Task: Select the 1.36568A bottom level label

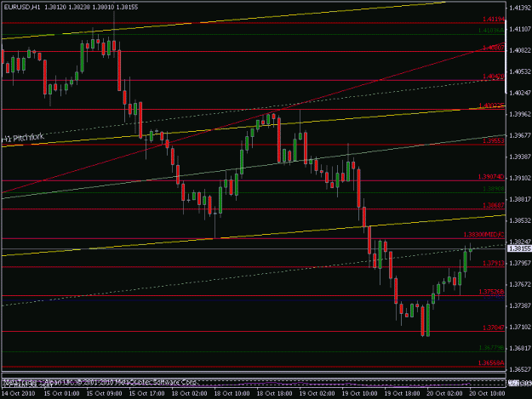Action: tap(491, 362)
